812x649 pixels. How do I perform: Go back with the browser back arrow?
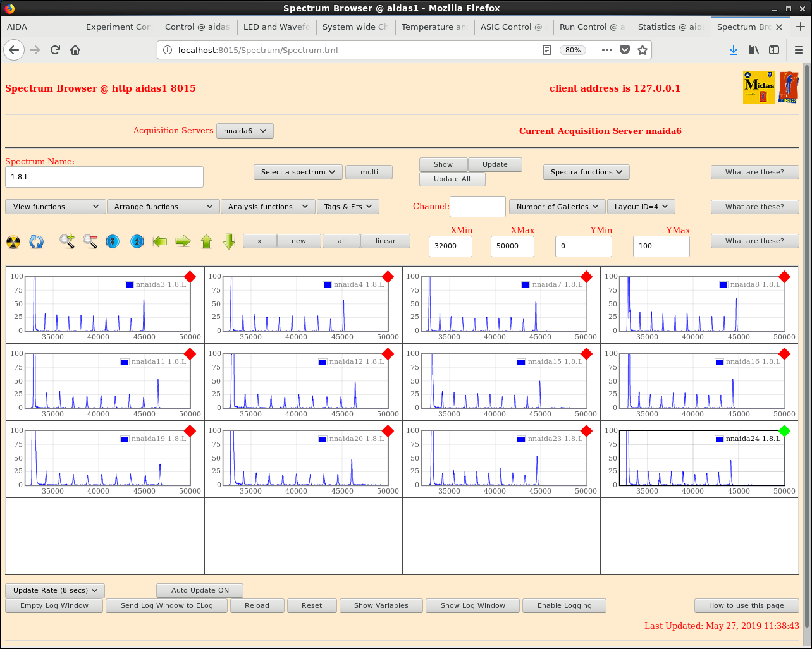15,50
